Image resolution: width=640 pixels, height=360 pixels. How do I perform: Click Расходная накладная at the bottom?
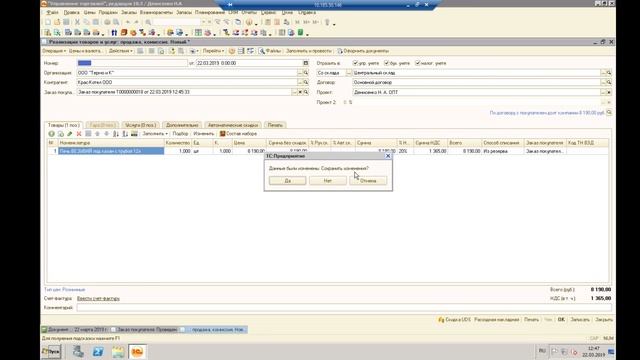[x=496, y=320]
